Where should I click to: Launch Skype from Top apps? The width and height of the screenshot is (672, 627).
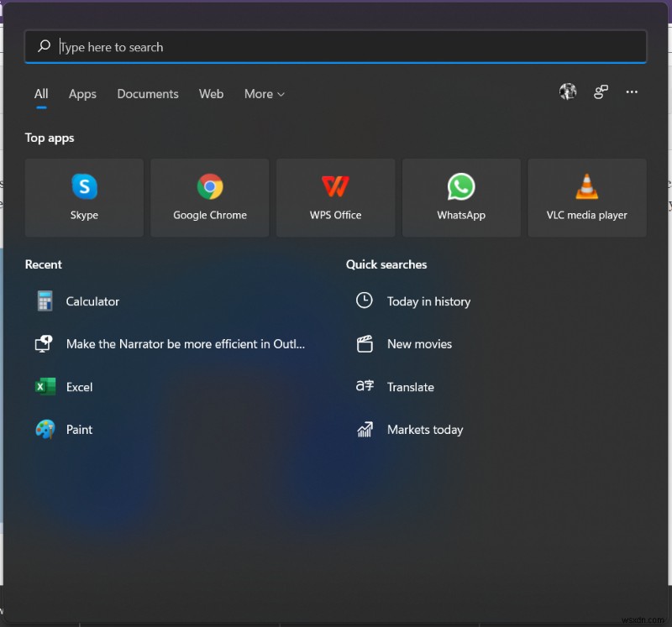point(84,197)
